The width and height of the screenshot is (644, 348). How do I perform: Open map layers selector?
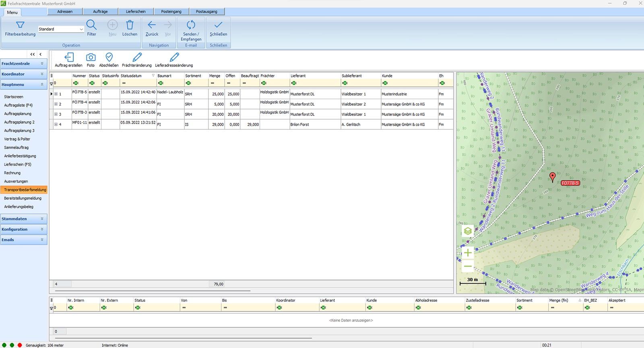(468, 231)
